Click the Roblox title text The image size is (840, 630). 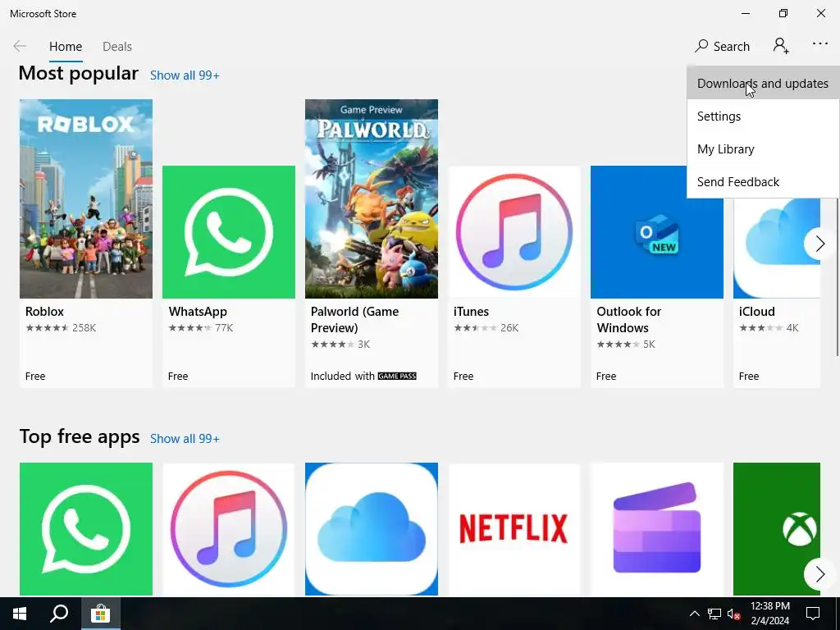point(44,312)
